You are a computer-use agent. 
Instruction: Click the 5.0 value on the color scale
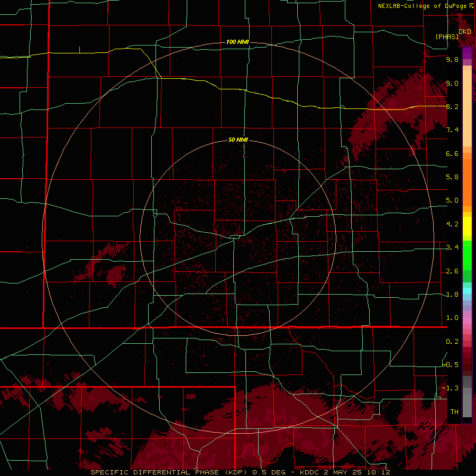(452, 200)
